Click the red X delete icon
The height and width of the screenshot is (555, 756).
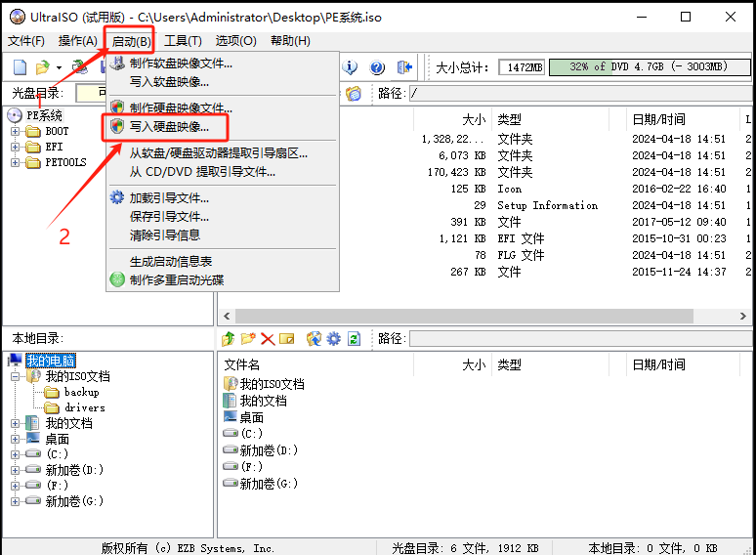(268, 339)
